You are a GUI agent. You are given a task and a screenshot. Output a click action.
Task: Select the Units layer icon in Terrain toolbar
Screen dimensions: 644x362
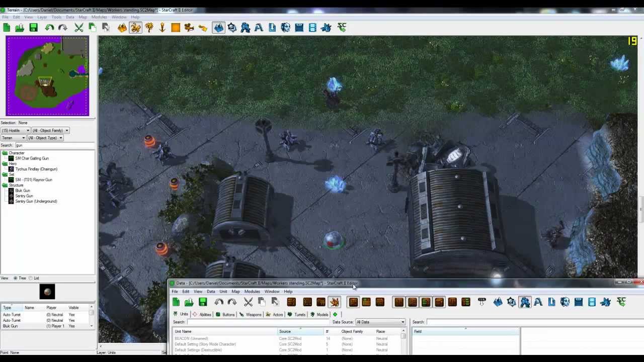click(136, 28)
